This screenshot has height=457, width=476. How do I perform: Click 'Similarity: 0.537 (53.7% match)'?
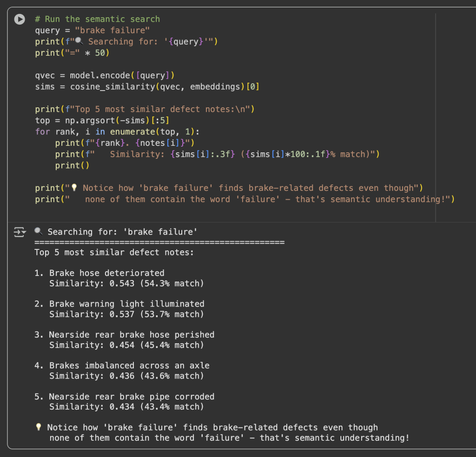click(126, 314)
